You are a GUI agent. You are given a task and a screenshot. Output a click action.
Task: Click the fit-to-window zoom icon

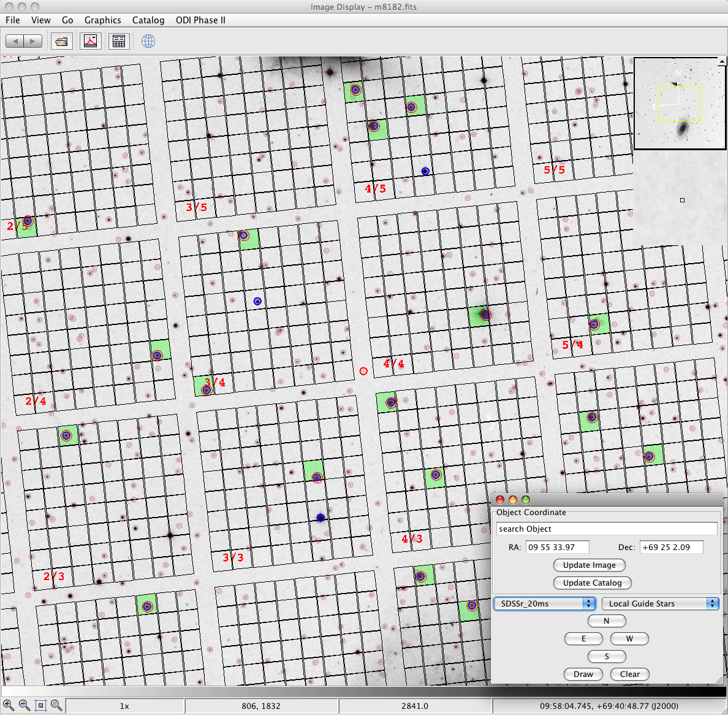pyautogui.click(x=40, y=705)
